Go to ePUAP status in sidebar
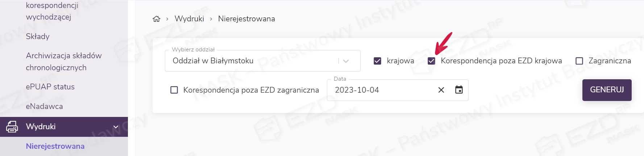 (x=50, y=87)
